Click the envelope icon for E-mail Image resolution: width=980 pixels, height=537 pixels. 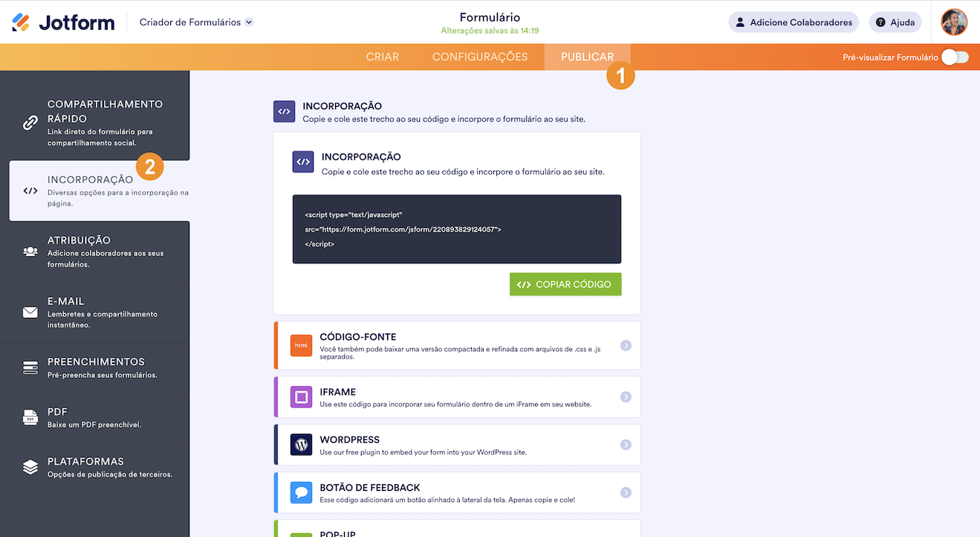(30, 313)
